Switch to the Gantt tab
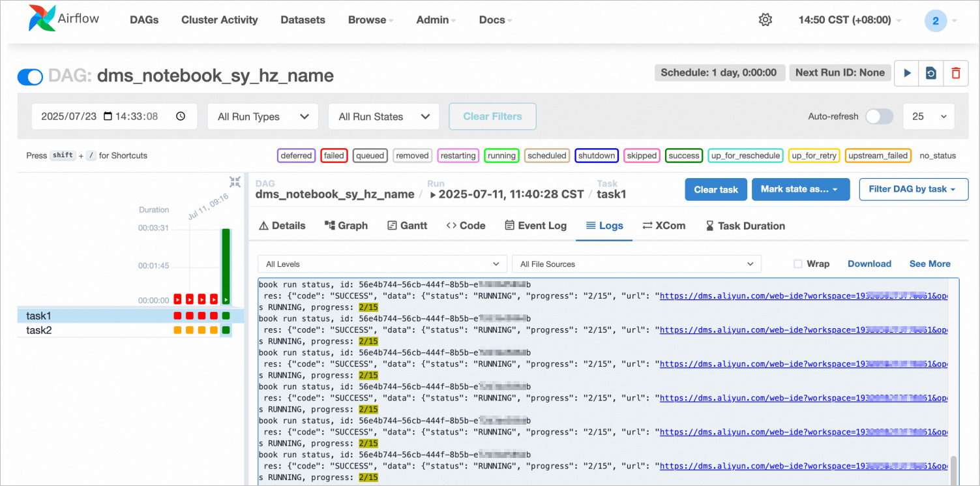The width and height of the screenshot is (980, 486). (408, 226)
